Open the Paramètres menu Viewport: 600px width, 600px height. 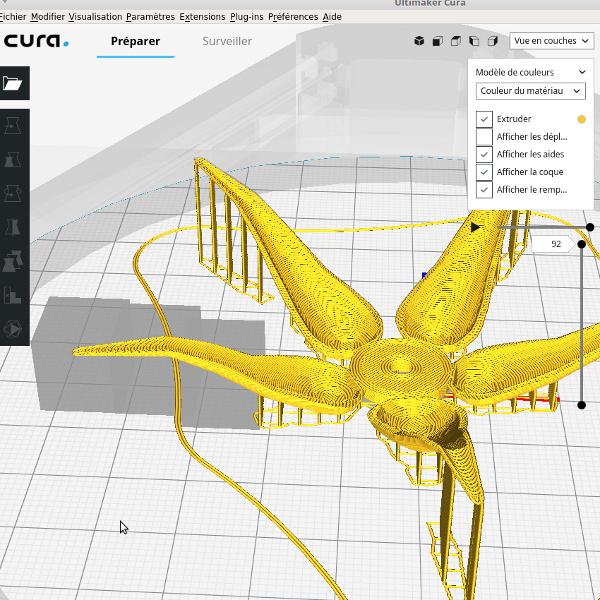click(x=150, y=17)
